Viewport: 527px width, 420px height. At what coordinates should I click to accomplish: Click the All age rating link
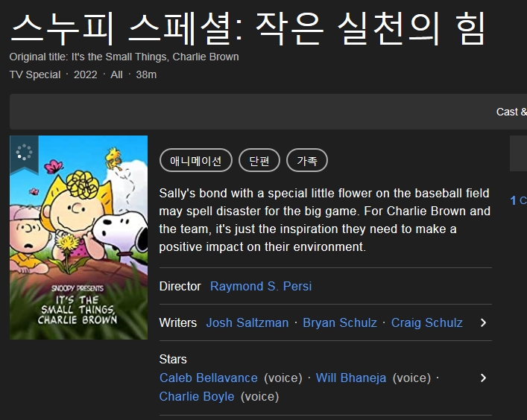click(116, 74)
